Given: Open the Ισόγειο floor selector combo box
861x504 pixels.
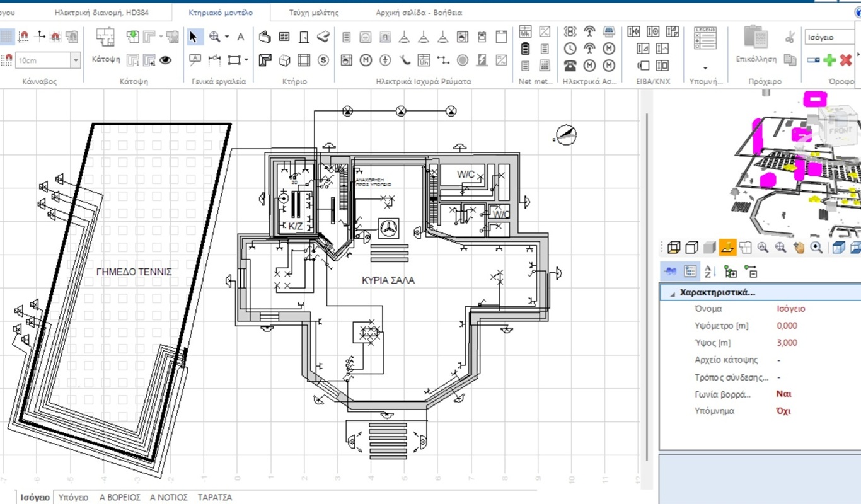Looking at the screenshot, I should click(829, 37).
